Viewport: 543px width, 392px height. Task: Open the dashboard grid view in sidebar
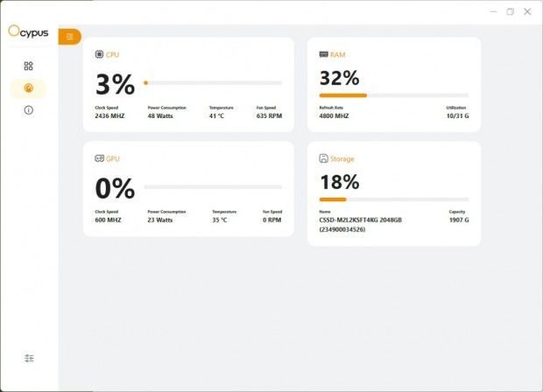(x=28, y=66)
